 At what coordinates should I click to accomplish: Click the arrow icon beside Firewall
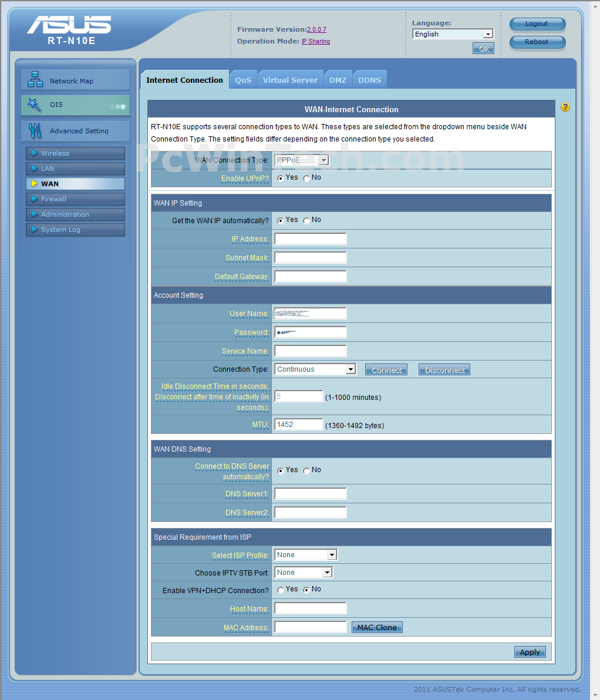[34, 198]
